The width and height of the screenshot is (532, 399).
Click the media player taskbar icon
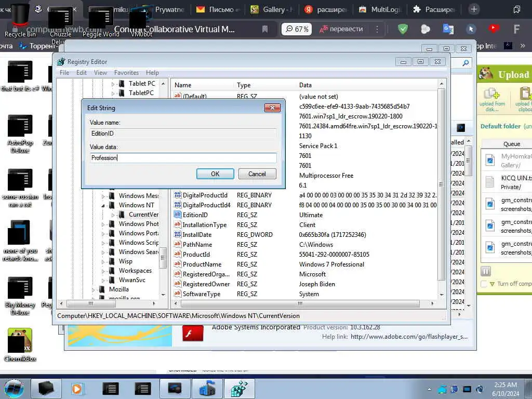tap(77, 389)
